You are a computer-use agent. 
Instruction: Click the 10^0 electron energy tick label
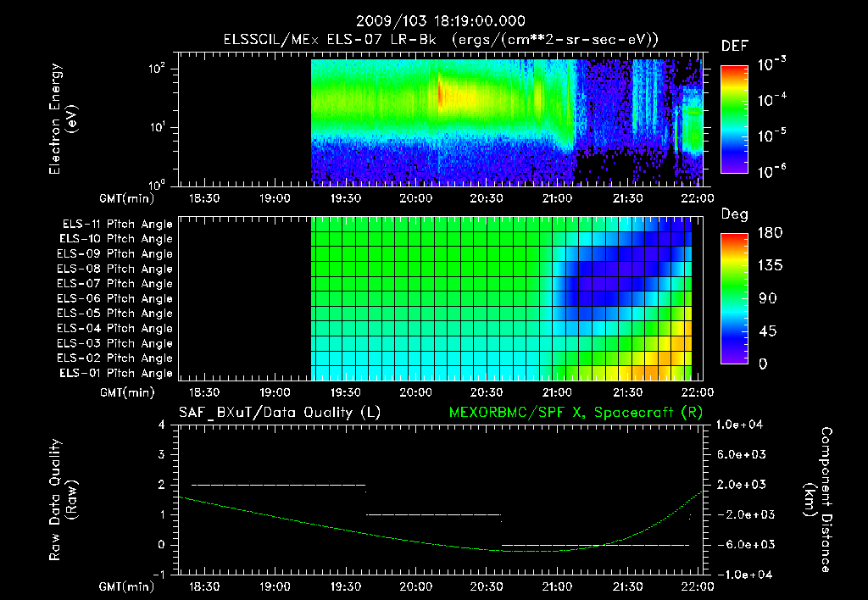click(157, 184)
